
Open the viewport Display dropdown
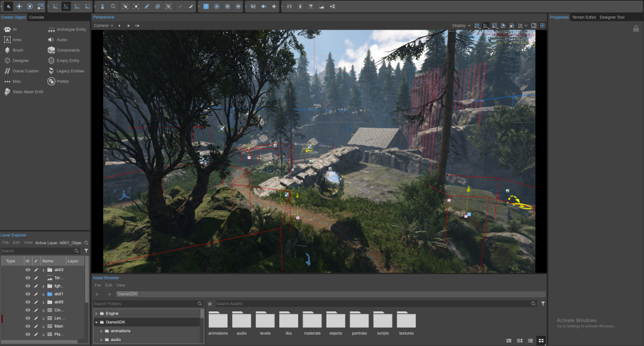461,25
